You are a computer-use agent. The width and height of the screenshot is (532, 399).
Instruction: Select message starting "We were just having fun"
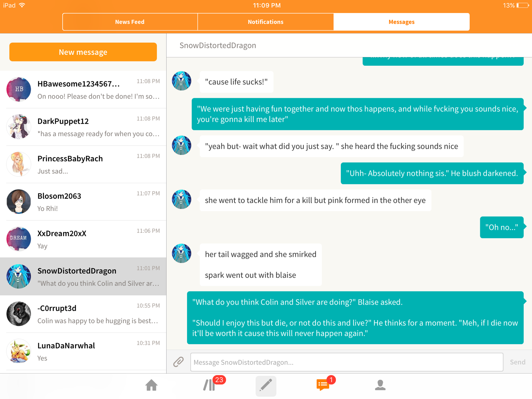pos(357,114)
